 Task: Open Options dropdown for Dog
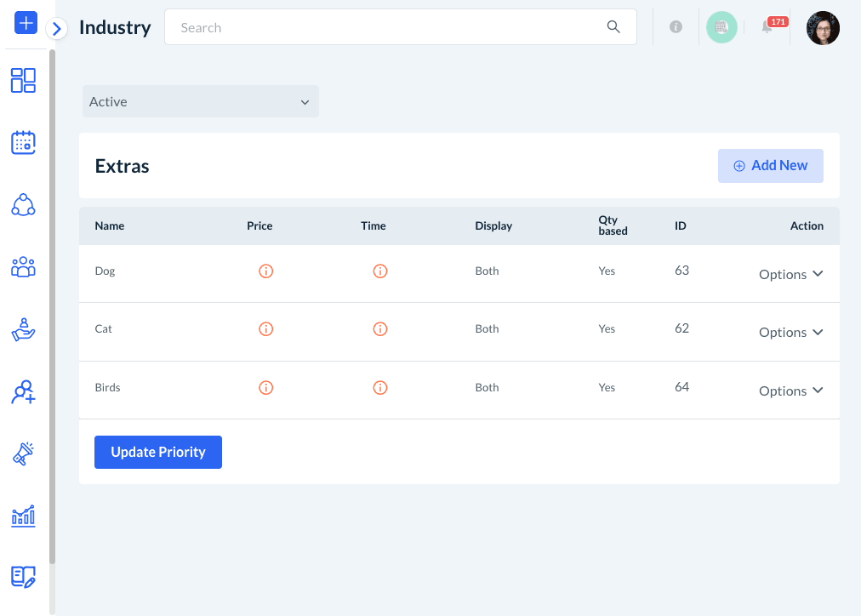[x=790, y=274]
